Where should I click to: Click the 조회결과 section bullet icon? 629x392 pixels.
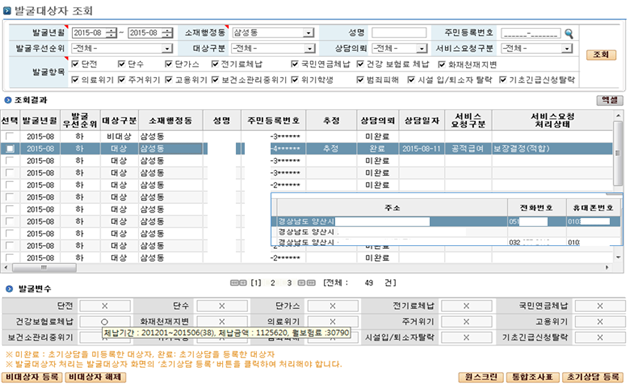coord(8,100)
